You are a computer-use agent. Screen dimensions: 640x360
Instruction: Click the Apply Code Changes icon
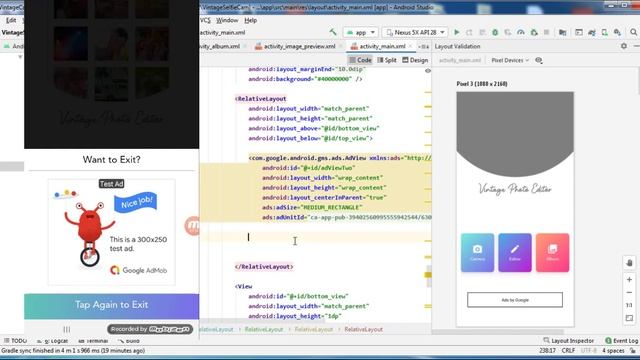(482, 32)
